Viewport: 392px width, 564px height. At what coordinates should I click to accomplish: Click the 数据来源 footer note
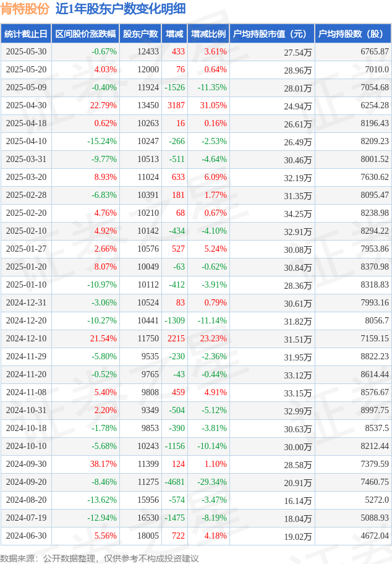(x=100, y=558)
